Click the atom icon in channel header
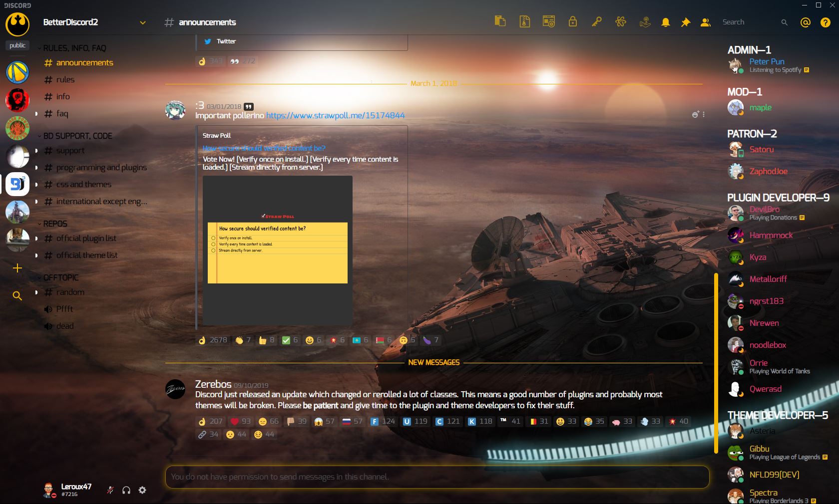This screenshot has height=504, width=839. point(620,21)
